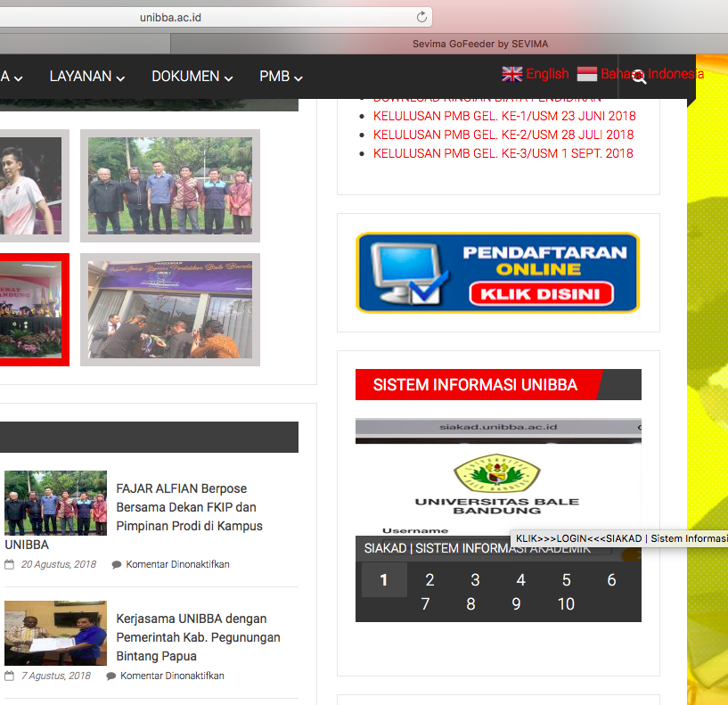The width and height of the screenshot is (728, 705).
Task: Go to slide 5 in the SIAKAD slider
Action: point(566,579)
